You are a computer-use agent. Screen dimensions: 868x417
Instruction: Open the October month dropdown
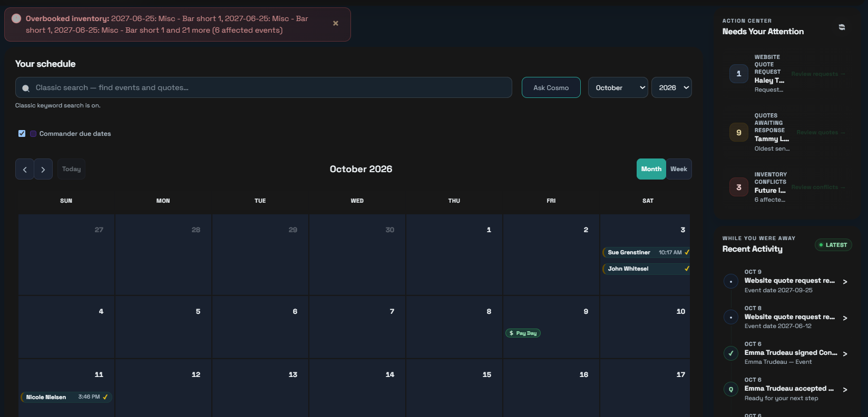click(x=618, y=87)
